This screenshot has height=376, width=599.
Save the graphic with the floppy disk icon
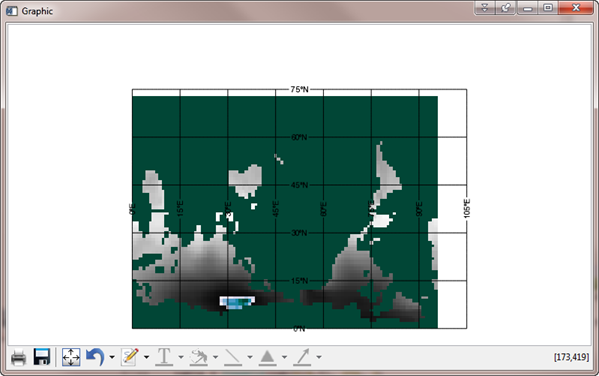click(42, 357)
